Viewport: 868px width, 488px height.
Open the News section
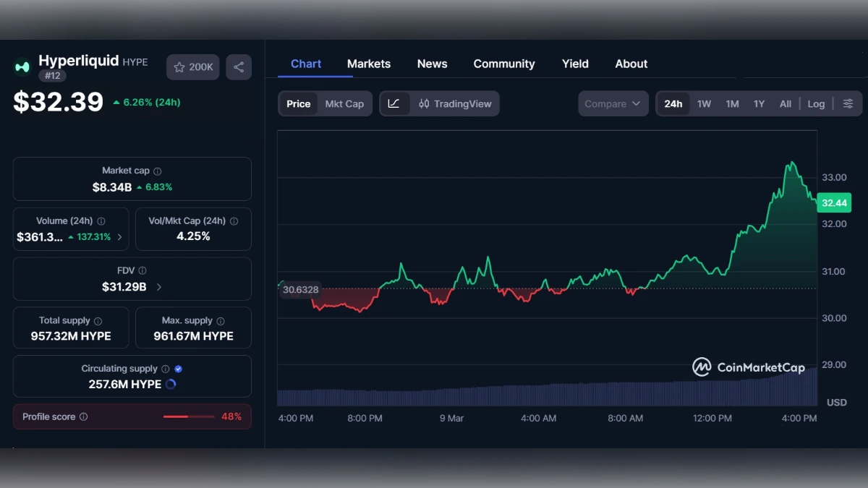coord(432,64)
